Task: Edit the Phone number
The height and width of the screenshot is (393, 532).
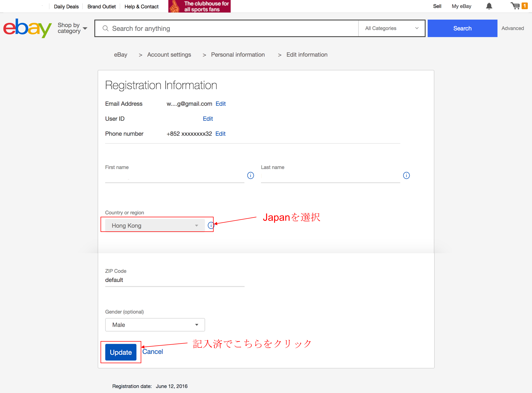Action: coord(220,134)
